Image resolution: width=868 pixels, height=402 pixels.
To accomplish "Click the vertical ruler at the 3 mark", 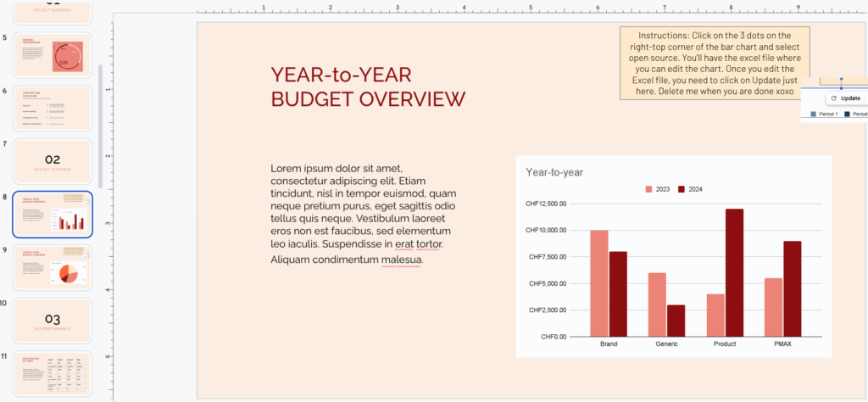I will click(109, 223).
